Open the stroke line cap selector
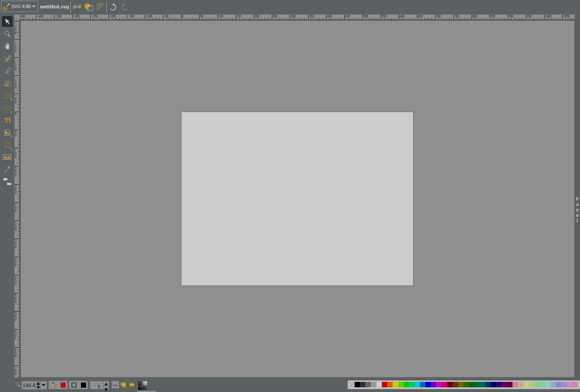580x392 pixels. (132, 385)
